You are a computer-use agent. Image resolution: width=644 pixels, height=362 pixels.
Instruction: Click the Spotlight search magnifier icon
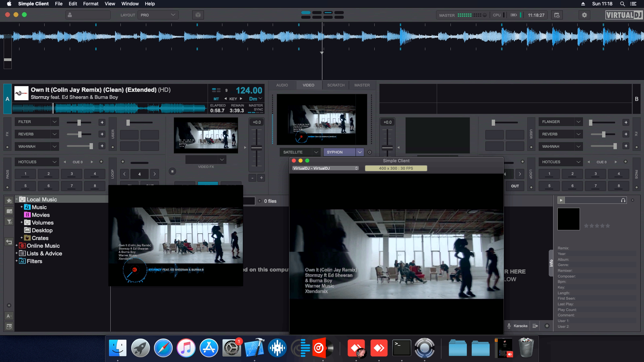[x=622, y=4]
